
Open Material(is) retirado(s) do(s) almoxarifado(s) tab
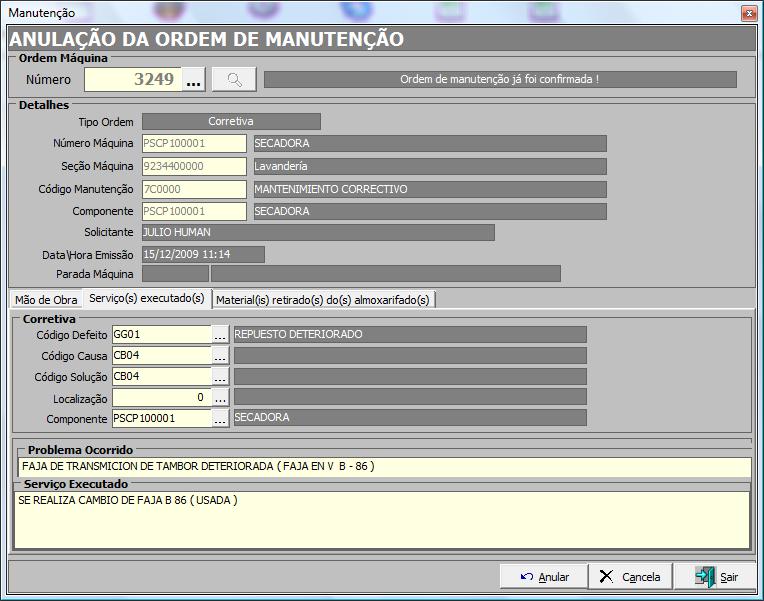pos(323,299)
